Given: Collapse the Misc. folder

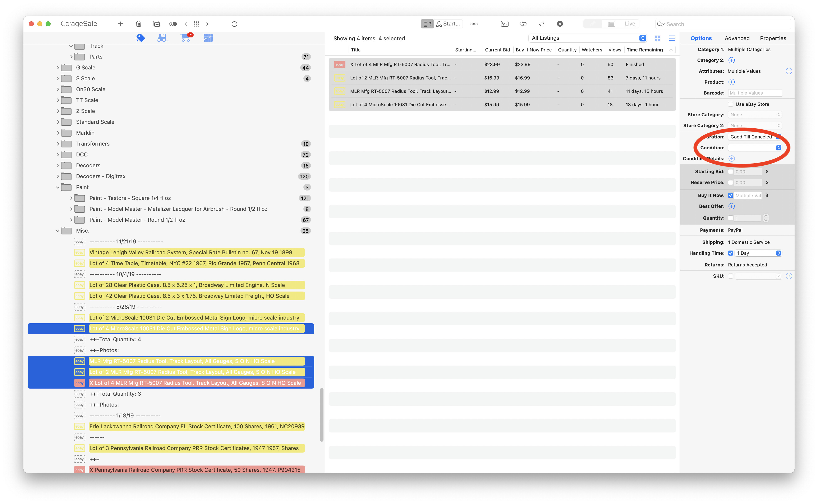Looking at the screenshot, I should tap(58, 231).
